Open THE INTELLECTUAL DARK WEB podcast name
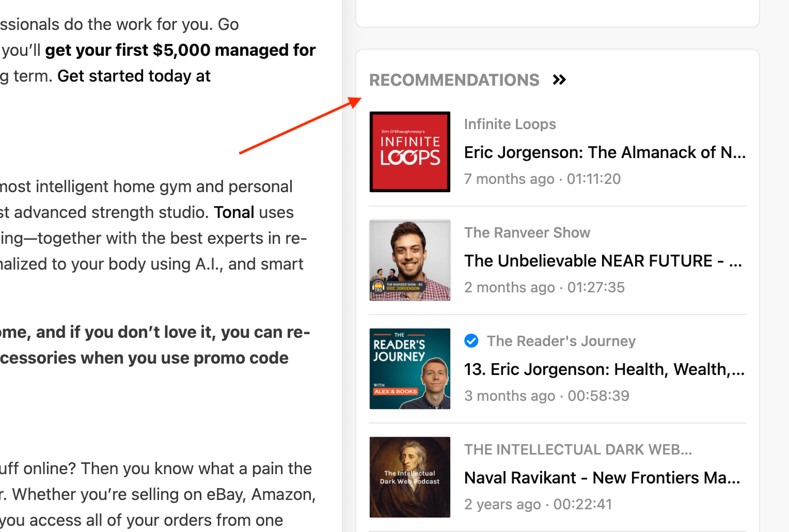Viewport: 789px width, 532px height. [578, 449]
